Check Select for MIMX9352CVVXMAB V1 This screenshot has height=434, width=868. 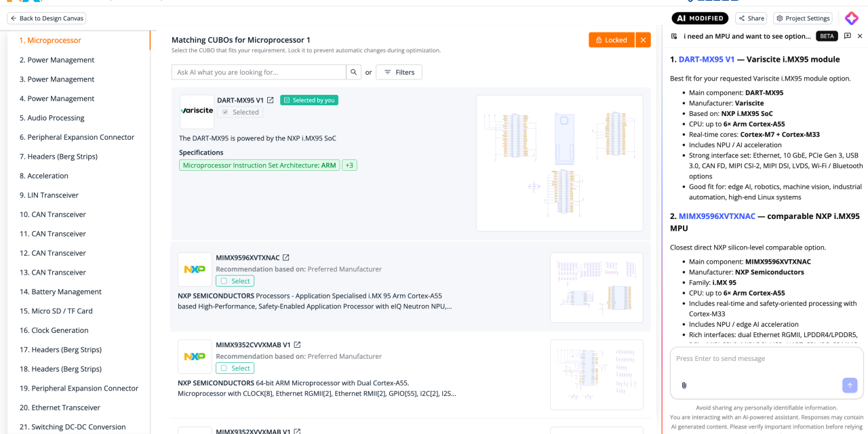(235, 368)
